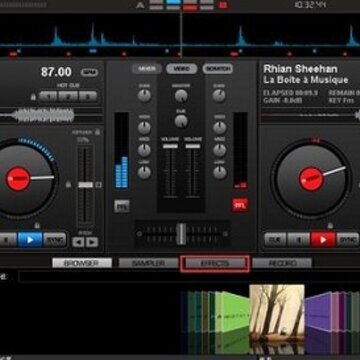Viewport: 360px width, 360px height.
Task: Click the right channel low EQ knob
Action: click(220, 172)
